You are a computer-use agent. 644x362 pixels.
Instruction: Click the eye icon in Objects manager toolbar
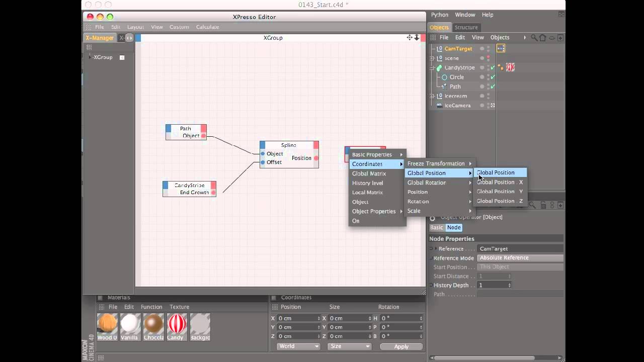(x=551, y=38)
